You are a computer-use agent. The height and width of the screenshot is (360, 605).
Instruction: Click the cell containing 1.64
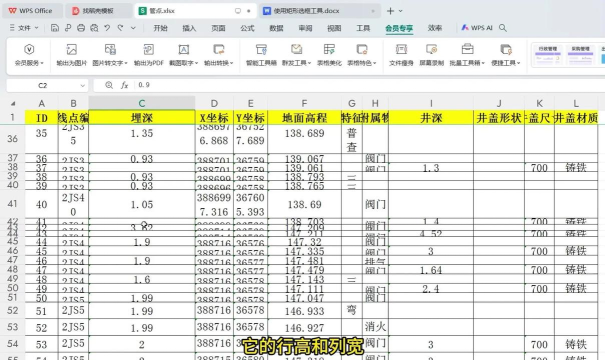[x=431, y=270]
